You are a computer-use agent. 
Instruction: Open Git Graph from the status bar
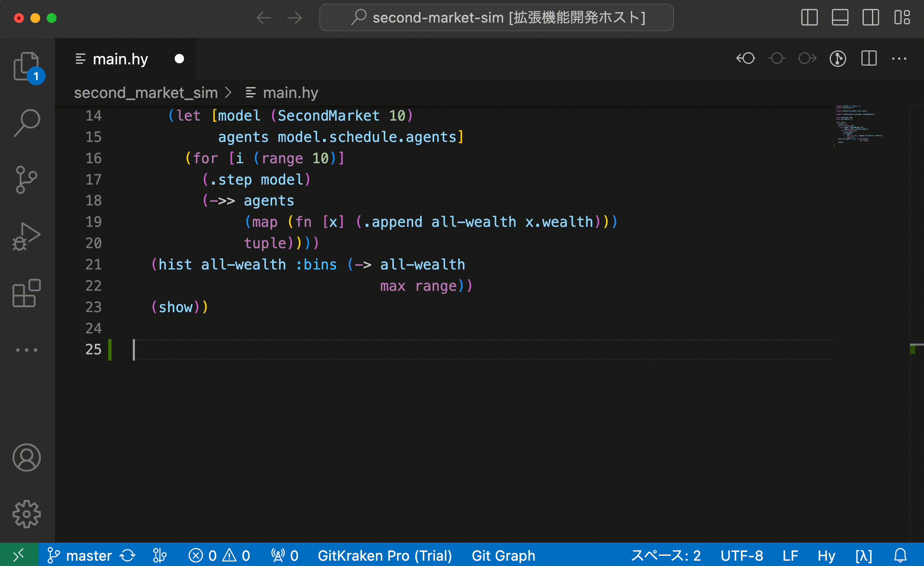[x=503, y=555]
